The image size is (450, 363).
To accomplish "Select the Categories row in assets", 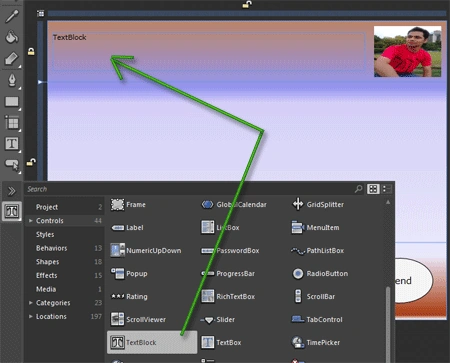I will tap(65, 303).
